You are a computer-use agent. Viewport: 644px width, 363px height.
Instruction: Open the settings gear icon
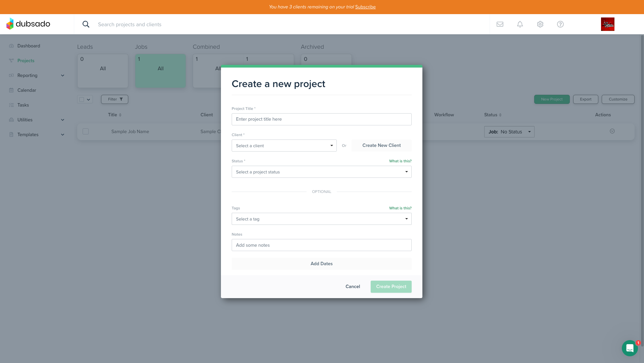[540, 24]
